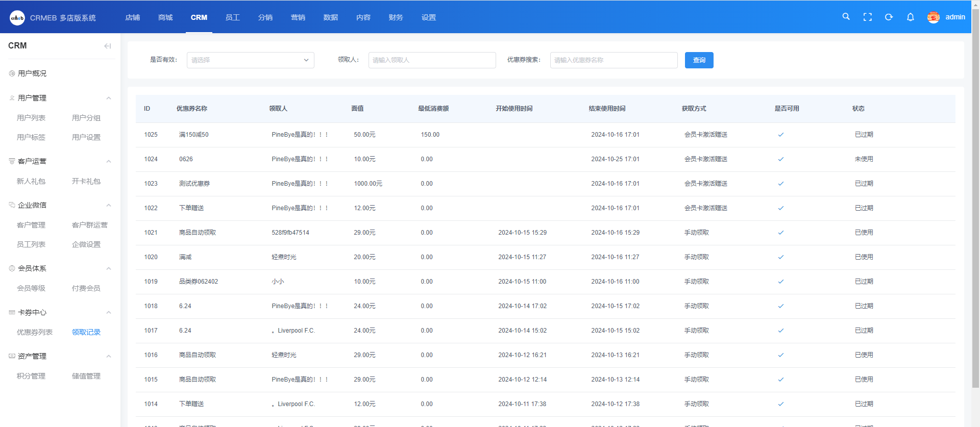The width and height of the screenshot is (980, 427).
Task: Collapse the CRM sidebar with arrow icon
Action: pos(107,46)
